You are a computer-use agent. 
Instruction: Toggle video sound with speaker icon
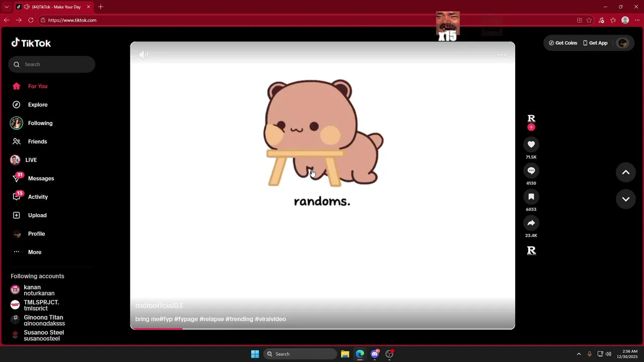tap(143, 55)
